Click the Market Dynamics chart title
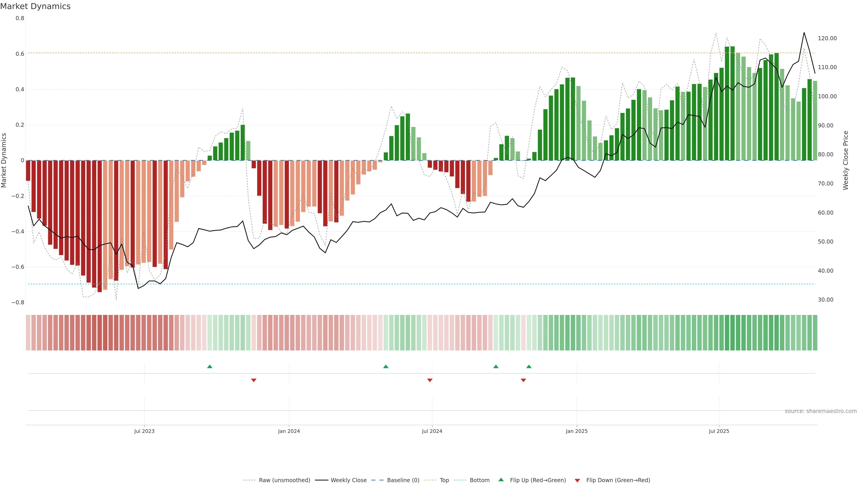 [35, 6]
